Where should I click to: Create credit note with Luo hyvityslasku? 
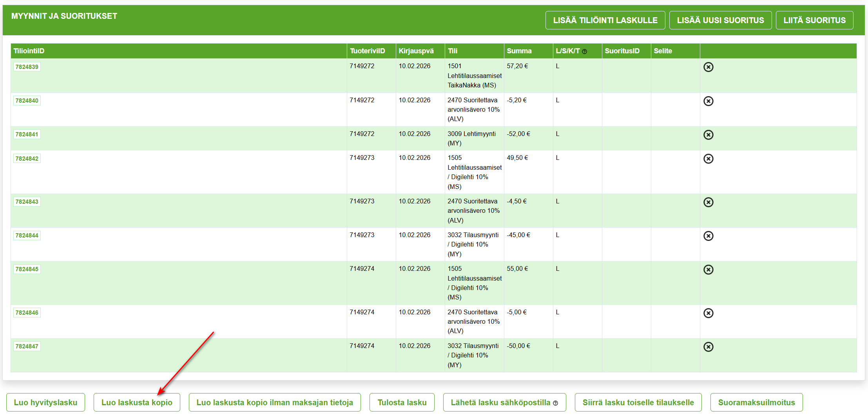(x=45, y=402)
